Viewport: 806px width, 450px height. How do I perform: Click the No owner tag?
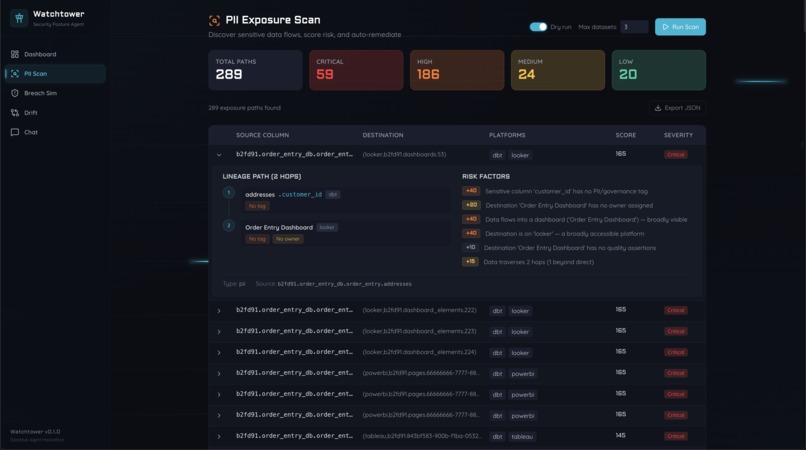tap(287, 239)
